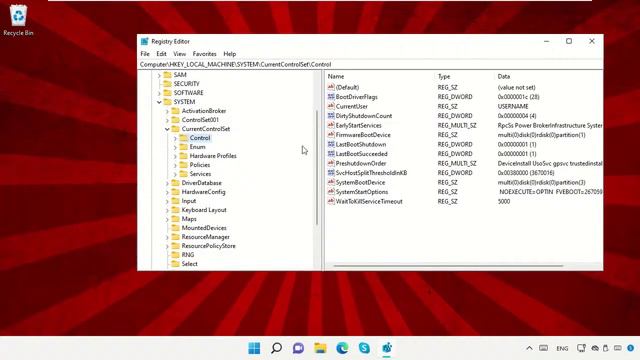Select the ResourcePolicyStore key

(208, 246)
